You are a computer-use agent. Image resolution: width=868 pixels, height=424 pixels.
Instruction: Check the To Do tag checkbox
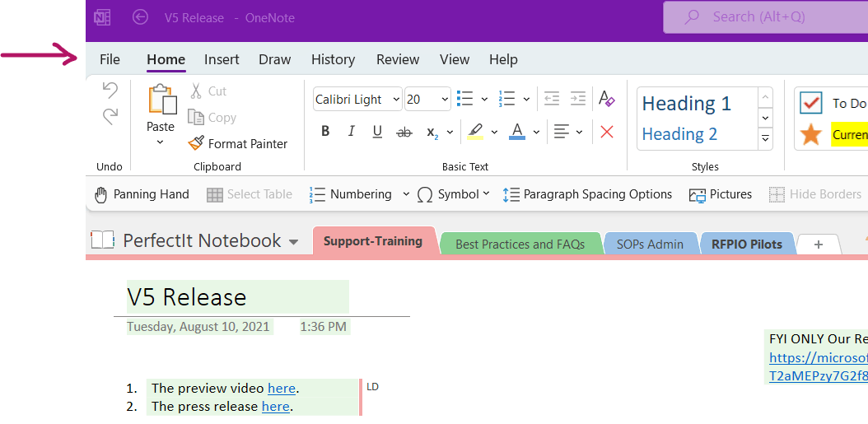[x=810, y=103]
